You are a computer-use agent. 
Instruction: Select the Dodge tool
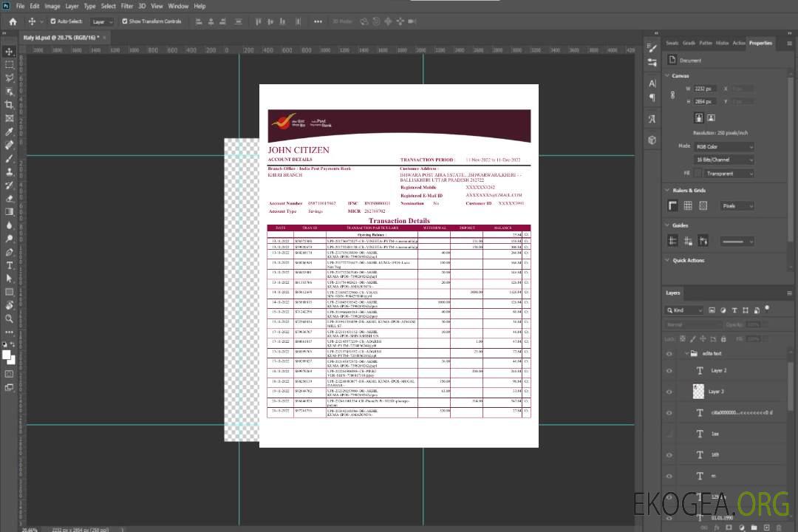(9, 238)
